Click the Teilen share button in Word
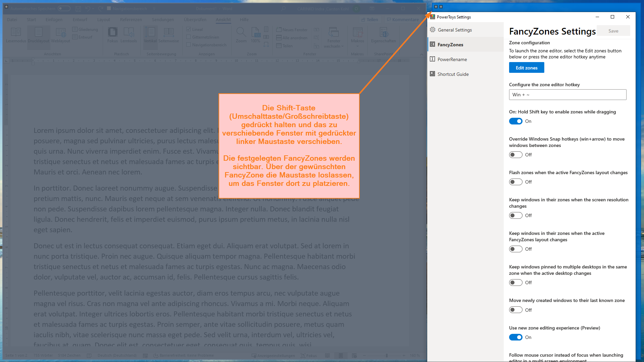The width and height of the screenshot is (644, 362). [369, 19]
